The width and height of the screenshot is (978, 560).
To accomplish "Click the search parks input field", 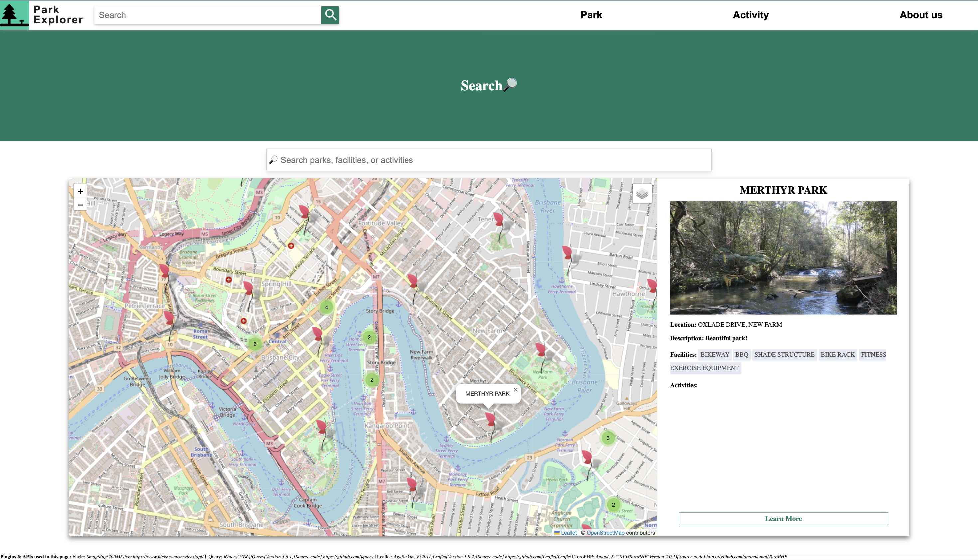I will coord(488,160).
